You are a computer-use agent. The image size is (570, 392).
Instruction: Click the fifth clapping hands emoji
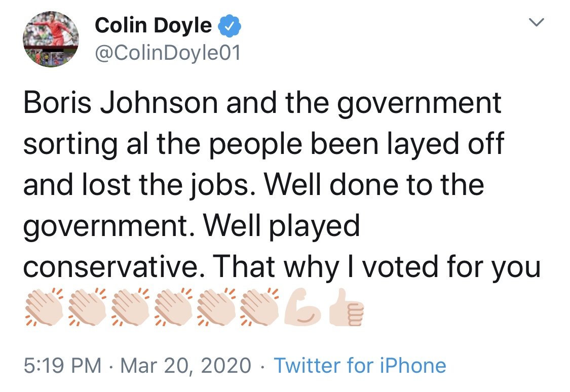coord(216,307)
